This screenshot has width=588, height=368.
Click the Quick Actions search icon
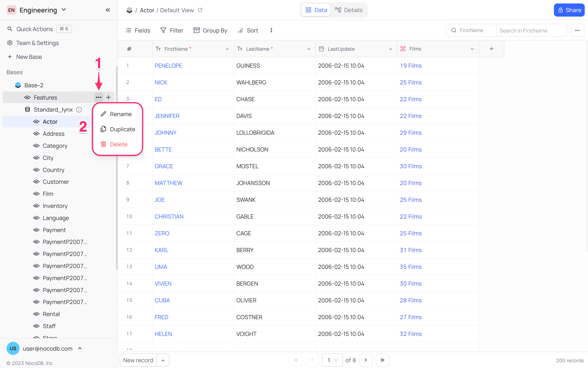pyautogui.click(x=10, y=29)
